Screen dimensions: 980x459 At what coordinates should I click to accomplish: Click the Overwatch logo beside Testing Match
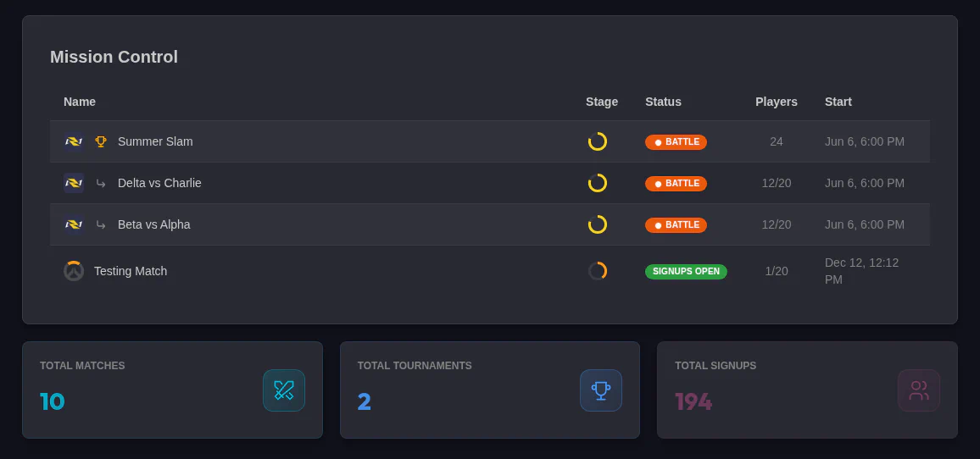(x=74, y=271)
